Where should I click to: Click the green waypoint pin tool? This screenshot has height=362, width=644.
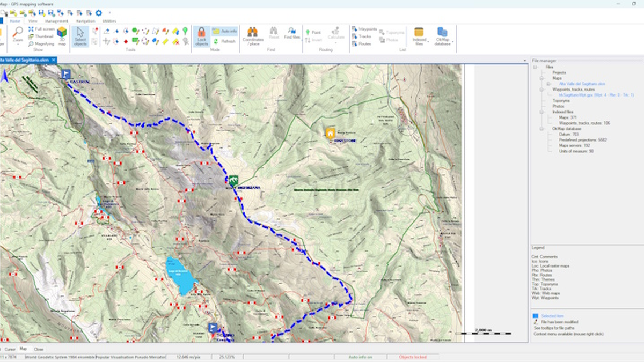click(x=185, y=31)
